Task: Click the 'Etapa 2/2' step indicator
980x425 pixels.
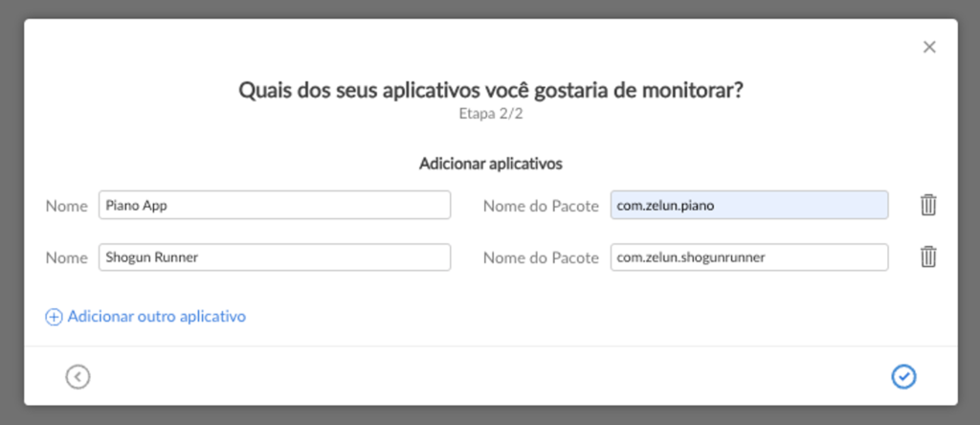Action: (490, 114)
